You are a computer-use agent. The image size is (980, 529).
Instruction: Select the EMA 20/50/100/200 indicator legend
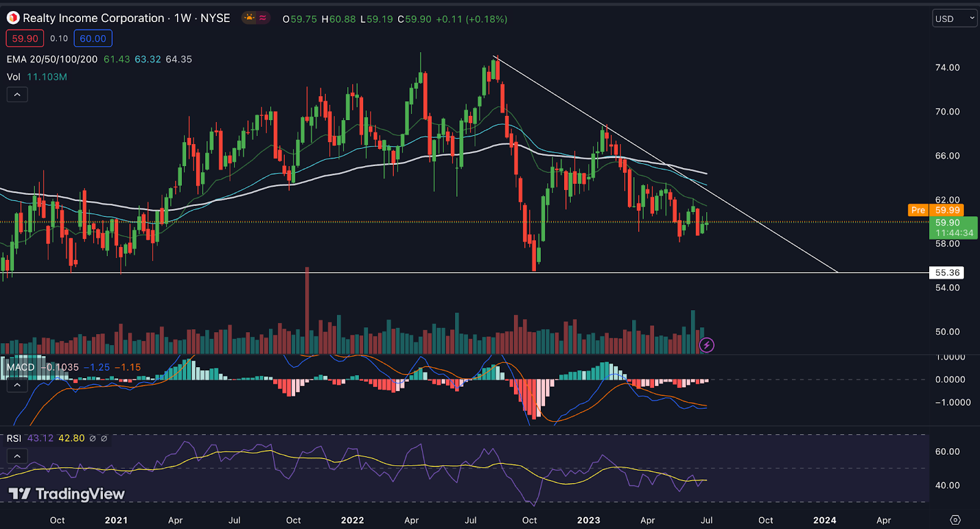(52, 59)
